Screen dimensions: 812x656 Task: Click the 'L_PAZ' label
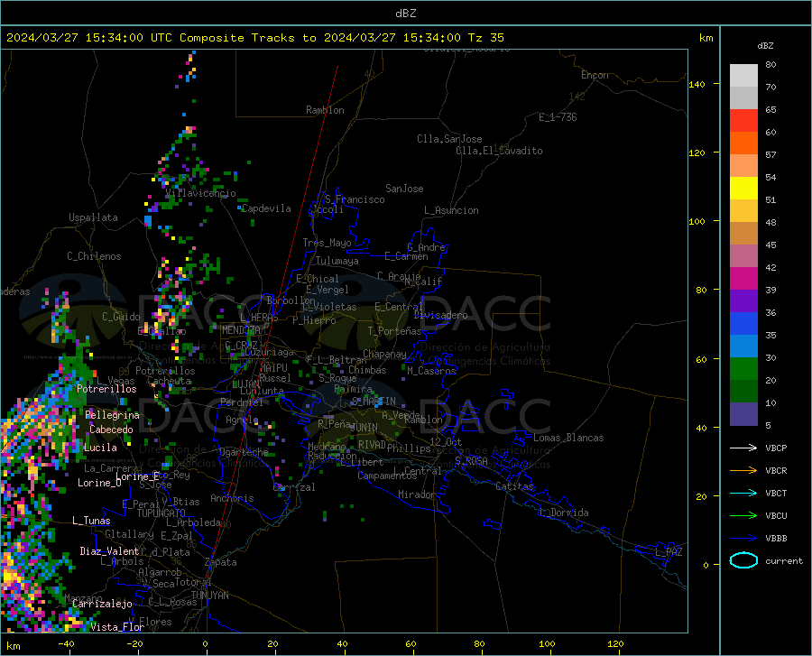pos(669,552)
